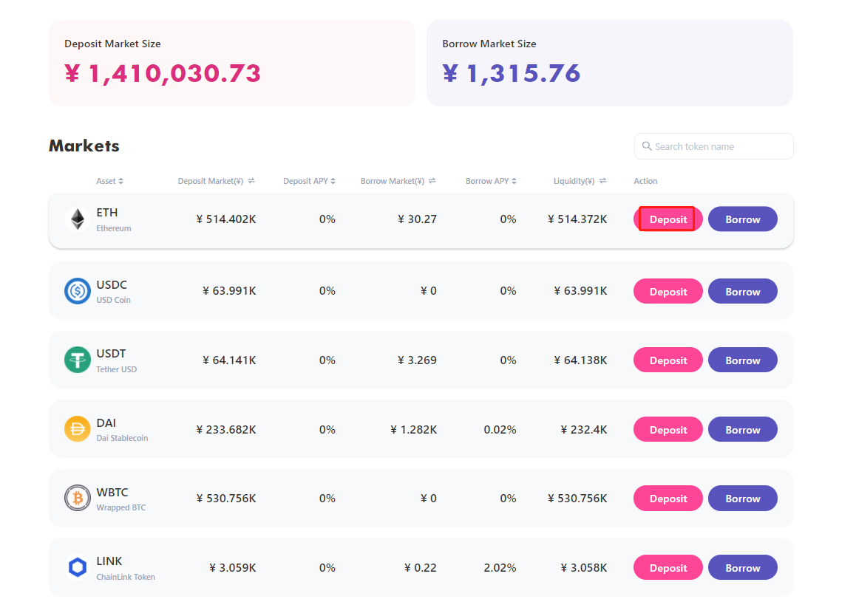Select ¥ 3.269 USDT borrow value
The height and width of the screenshot is (616, 856).
pyautogui.click(x=417, y=360)
